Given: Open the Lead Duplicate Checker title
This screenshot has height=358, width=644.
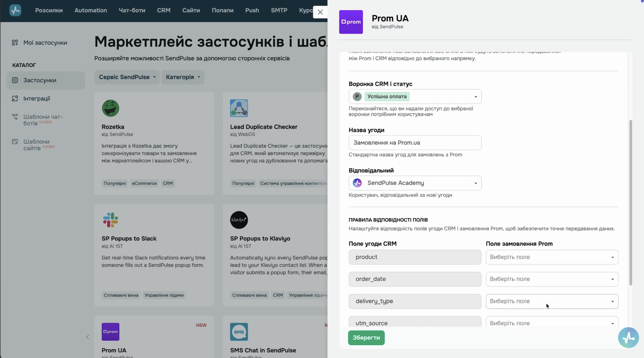Looking at the screenshot, I should pyautogui.click(x=263, y=127).
